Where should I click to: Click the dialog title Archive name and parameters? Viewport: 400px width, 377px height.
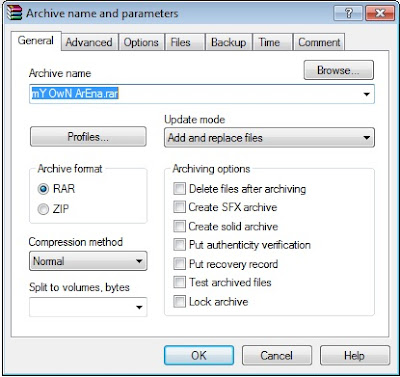102,13
